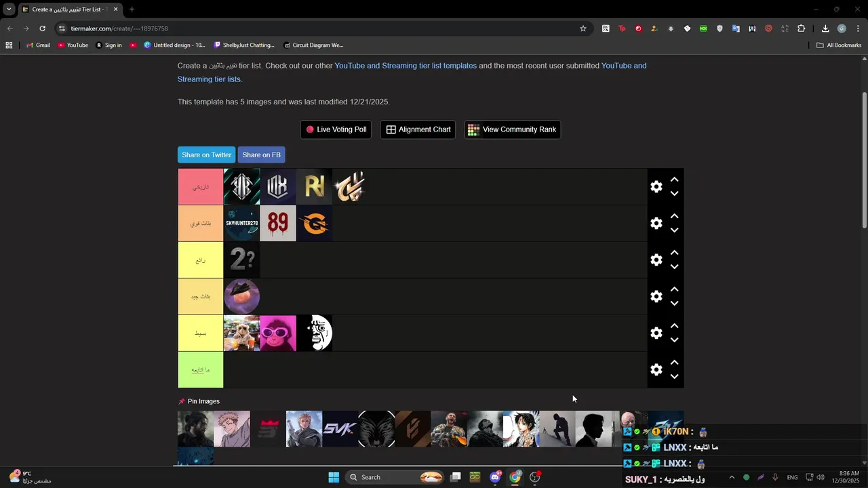The image size is (868, 488).
Task: Select the 2? image in third tier
Action: (x=241, y=260)
